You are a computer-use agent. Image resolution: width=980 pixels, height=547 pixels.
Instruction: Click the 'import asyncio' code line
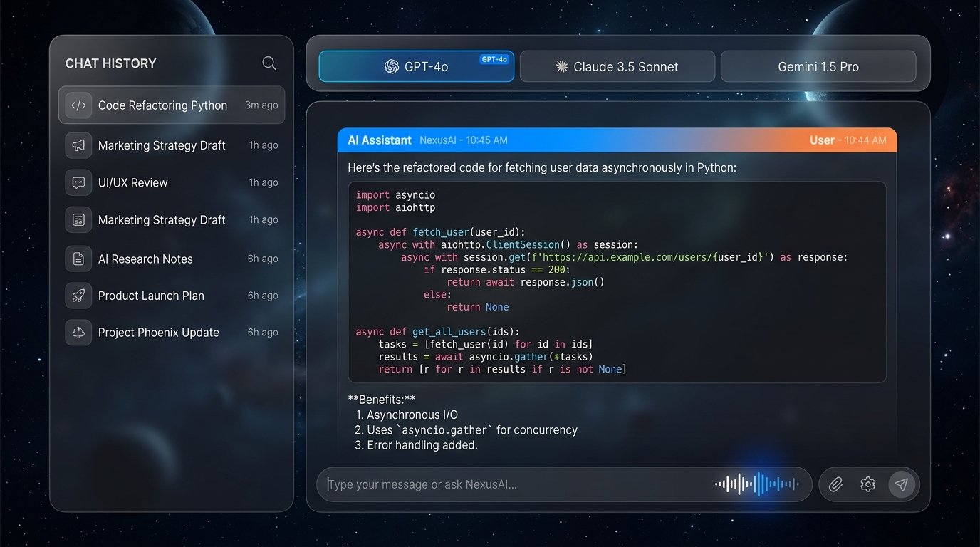(x=395, y=195)
